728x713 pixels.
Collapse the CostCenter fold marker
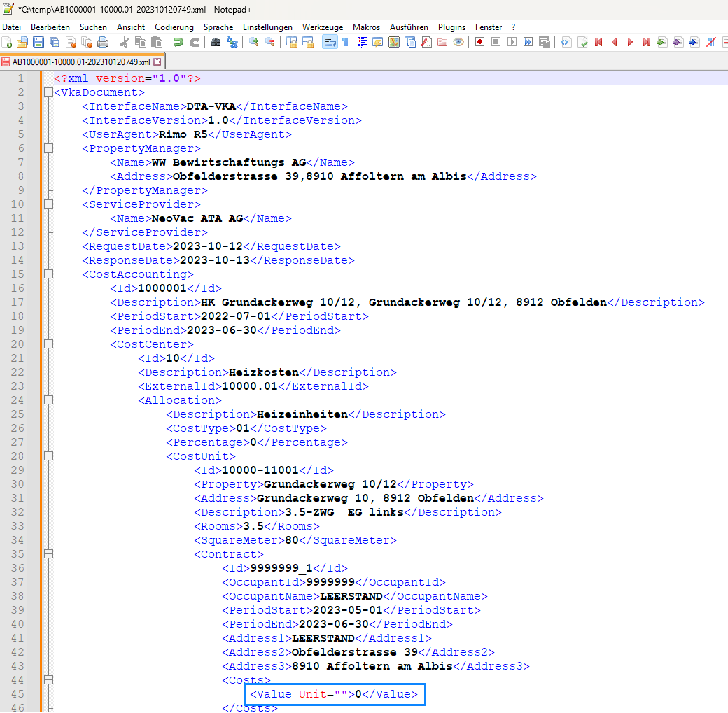click(x=48, y=344)
